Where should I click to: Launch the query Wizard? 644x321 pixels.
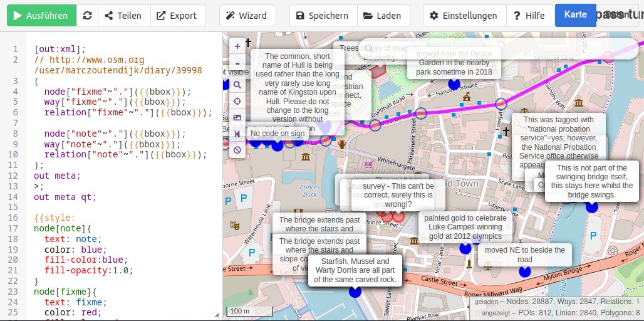247,16
